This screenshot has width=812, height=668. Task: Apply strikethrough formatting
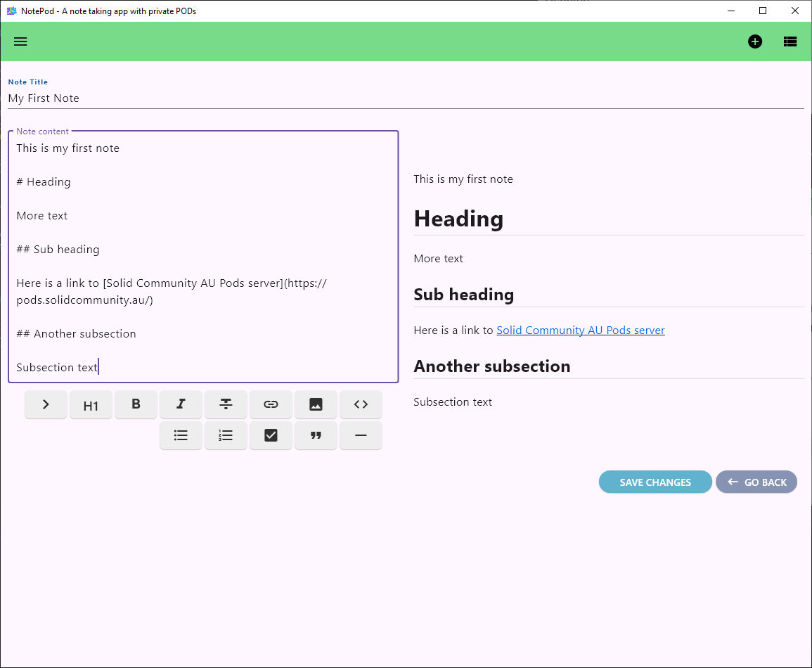pyautogui.click(x=226, y=404)
